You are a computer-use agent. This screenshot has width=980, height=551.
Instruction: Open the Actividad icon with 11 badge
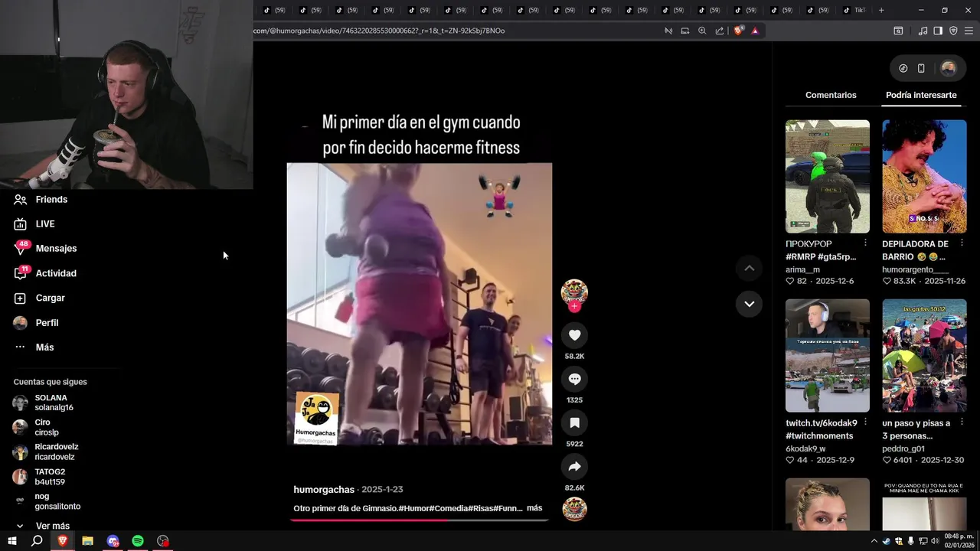tap(21, 272)
